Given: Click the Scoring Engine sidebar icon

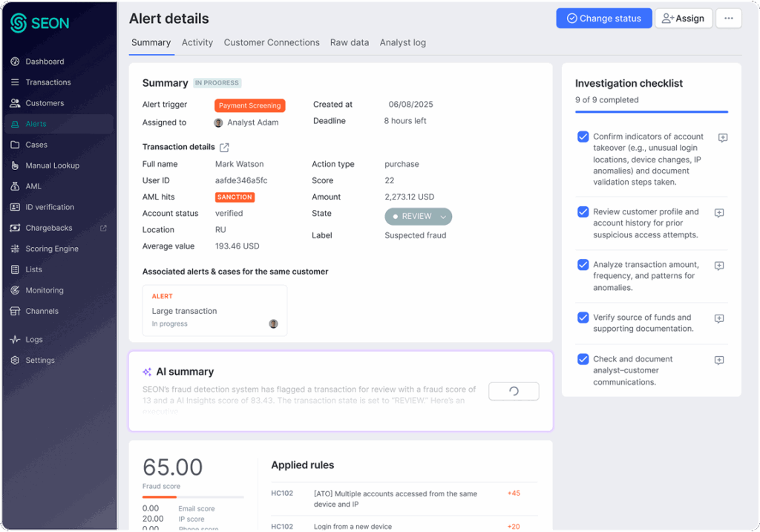Looking at the screenshot, I should click(x=15, y=249).
